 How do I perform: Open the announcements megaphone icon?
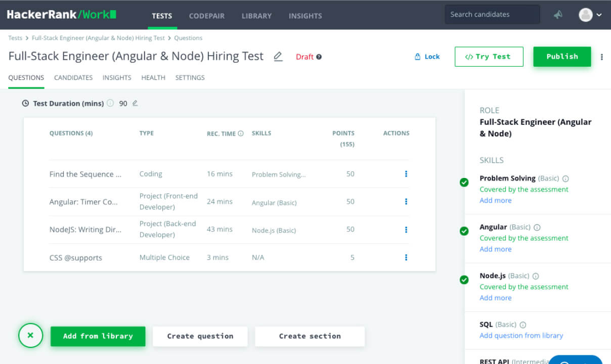pos(558,15)
